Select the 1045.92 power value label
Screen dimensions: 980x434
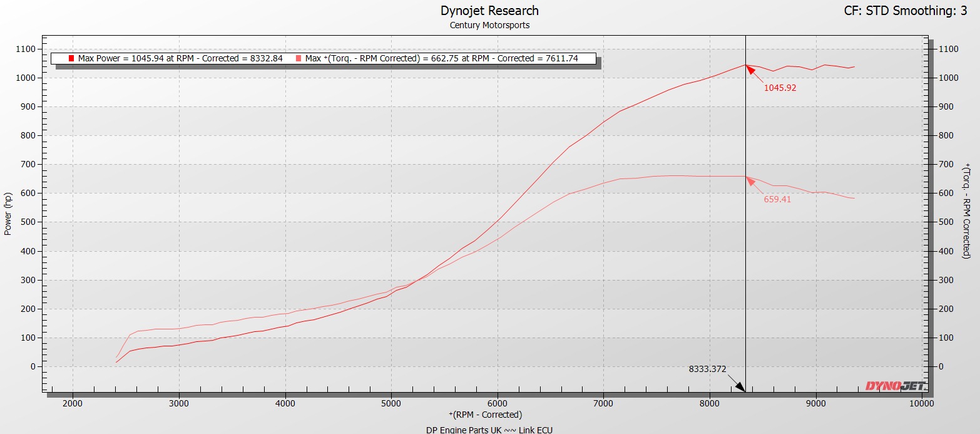click(780, 88)
